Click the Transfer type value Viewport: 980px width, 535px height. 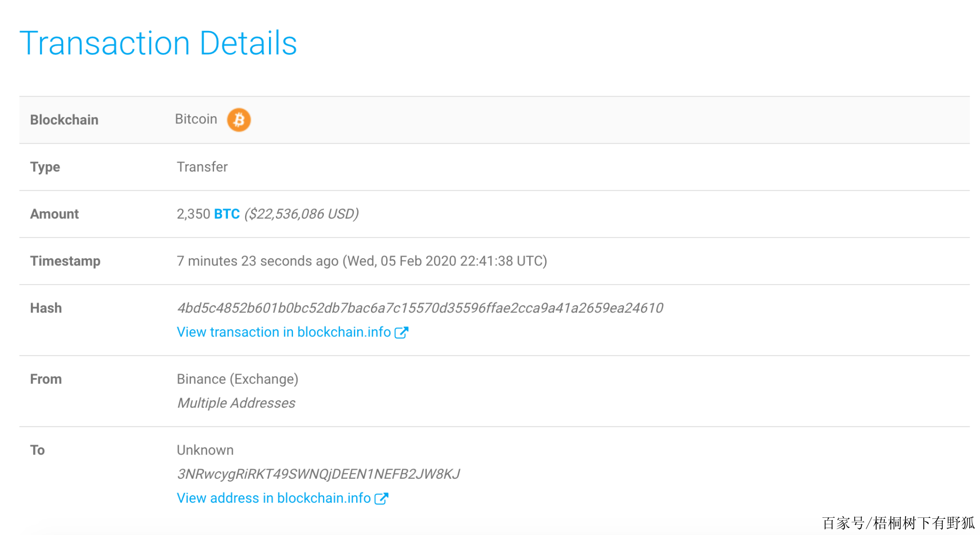coord(202,167)
